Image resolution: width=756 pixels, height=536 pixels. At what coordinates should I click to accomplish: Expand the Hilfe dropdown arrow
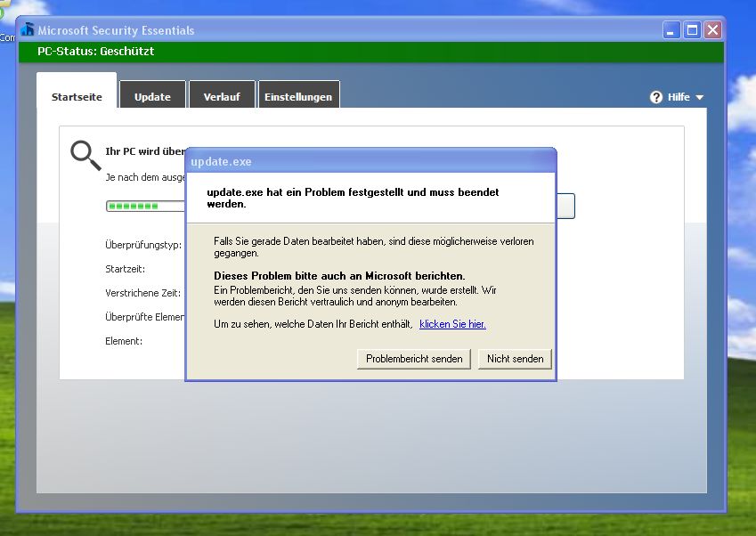pos(700,97)
